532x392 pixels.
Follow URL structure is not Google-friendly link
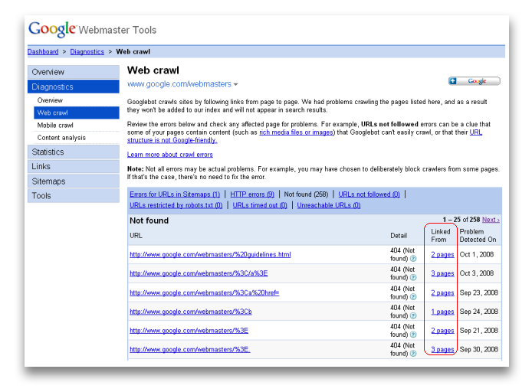click(x=172, y=140)
